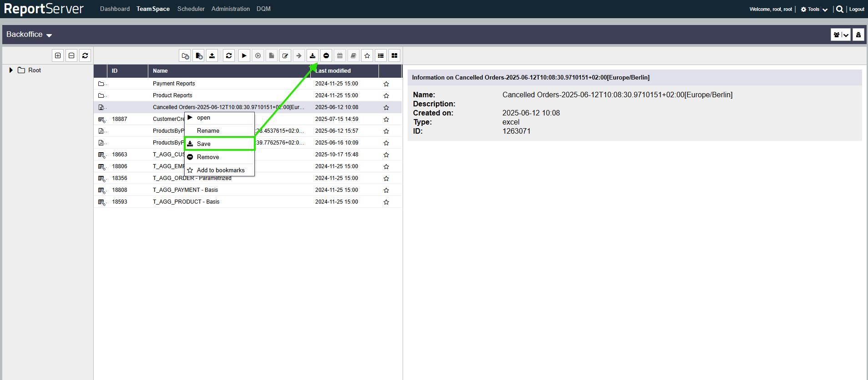
Task: Click the create new folder icon
Action: (185, 55)
